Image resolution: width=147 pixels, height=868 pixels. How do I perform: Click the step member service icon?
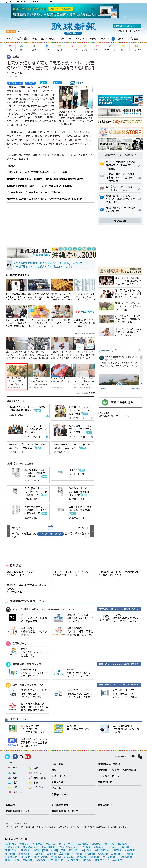pyautogui.click(x=12, y=652)
